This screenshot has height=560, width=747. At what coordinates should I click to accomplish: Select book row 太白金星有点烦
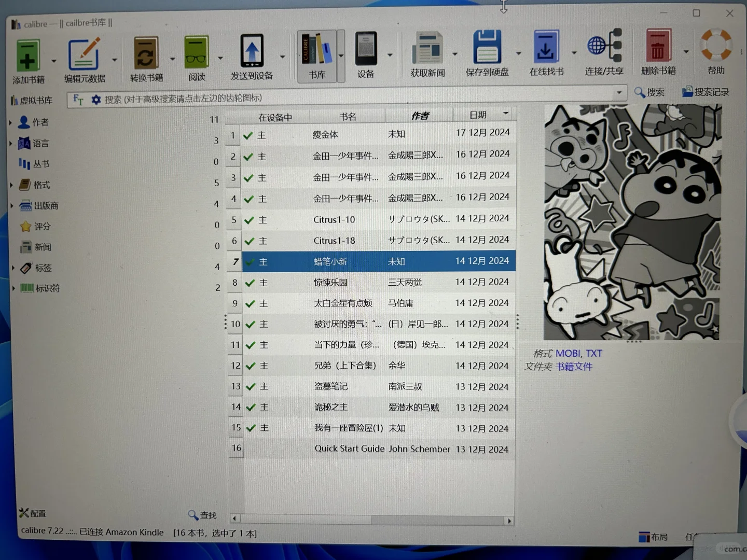coord(372,303)
